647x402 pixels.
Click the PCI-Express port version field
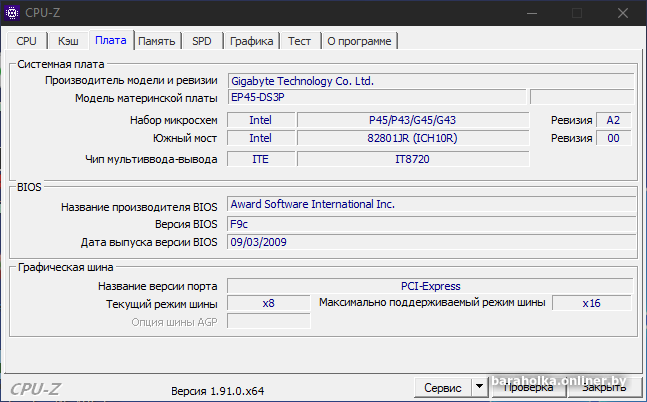[x=430, y=286]
